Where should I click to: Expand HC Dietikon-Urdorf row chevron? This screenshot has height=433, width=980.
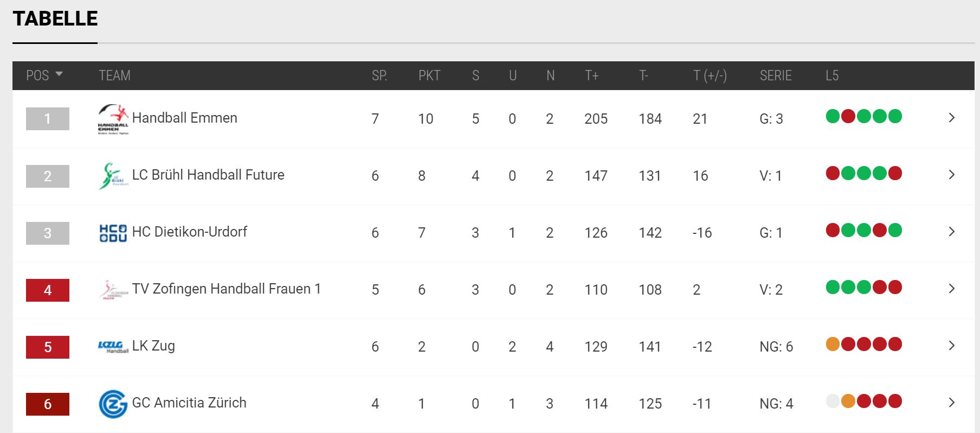pyautogui.click(x=951, y=231)
